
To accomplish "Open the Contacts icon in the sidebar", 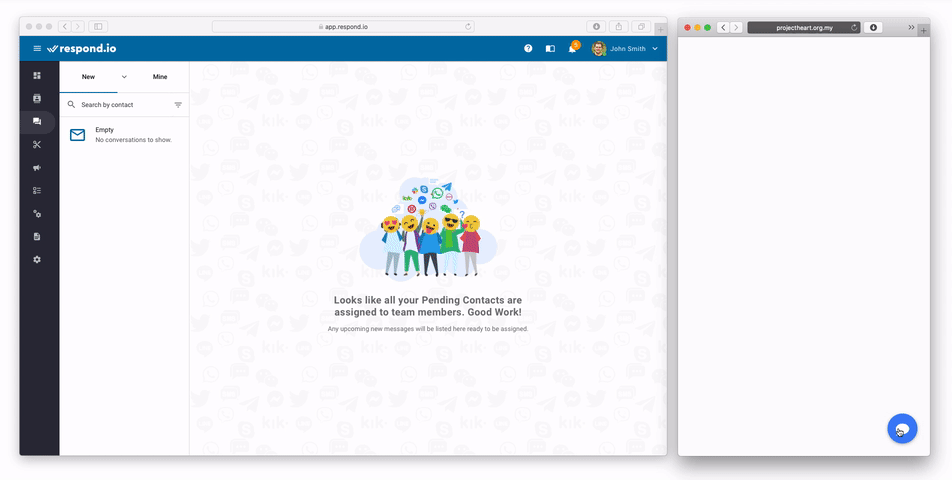I will pos(37,98).
